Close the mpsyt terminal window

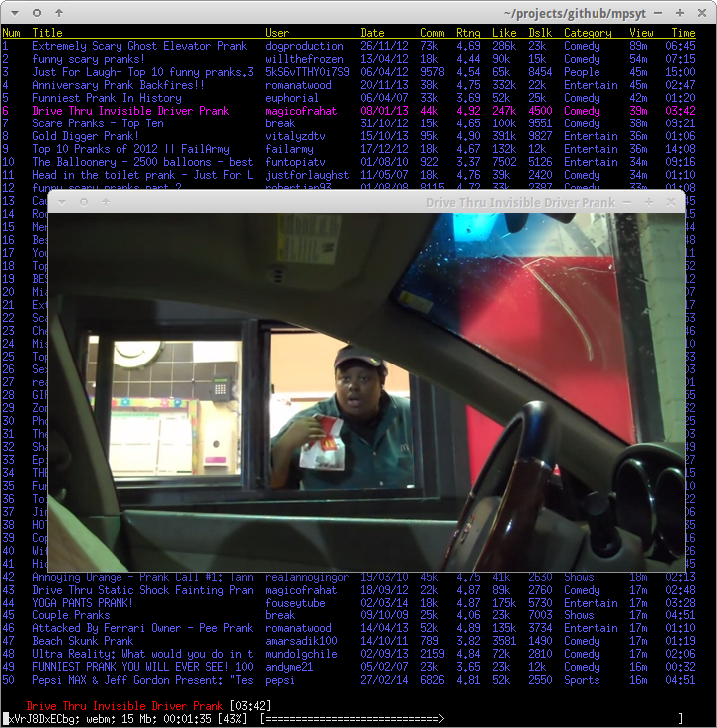coord(702,13)
